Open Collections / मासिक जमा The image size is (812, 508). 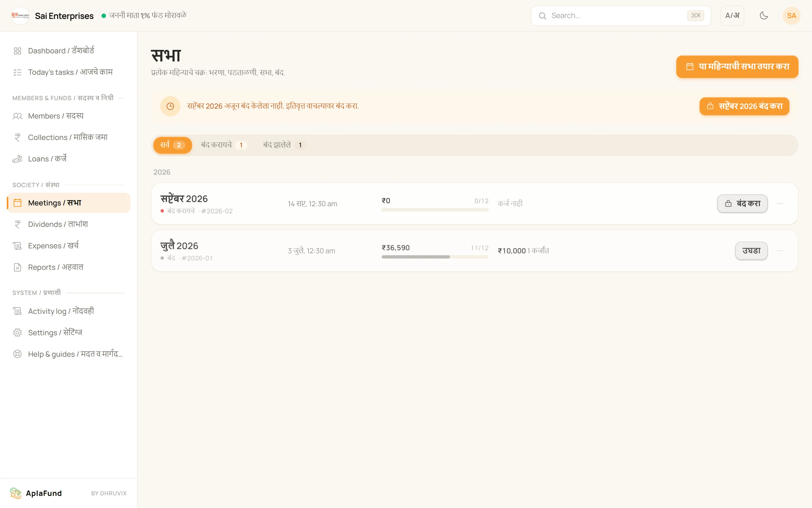(69, 137)
